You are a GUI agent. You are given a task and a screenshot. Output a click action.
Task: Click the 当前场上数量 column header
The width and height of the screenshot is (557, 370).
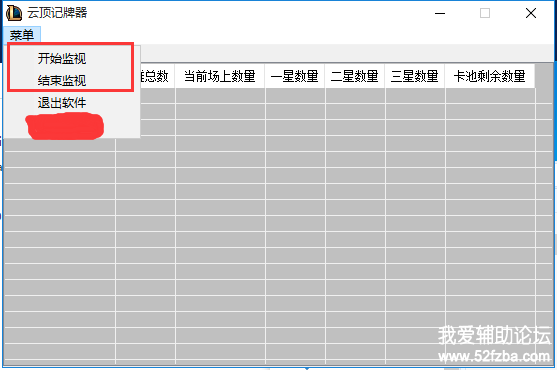point(220,76)
